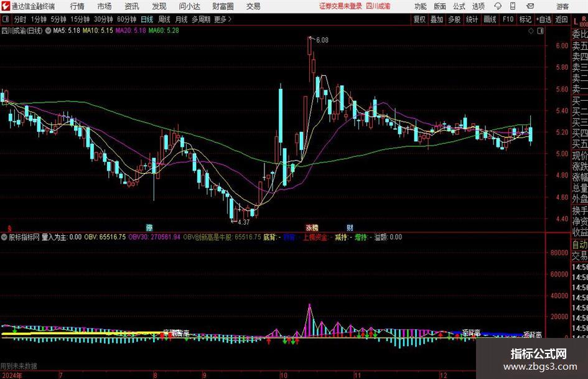The image size is (588, 379).
Task: Open the mail envelope icon
Action: click(530, 6)
